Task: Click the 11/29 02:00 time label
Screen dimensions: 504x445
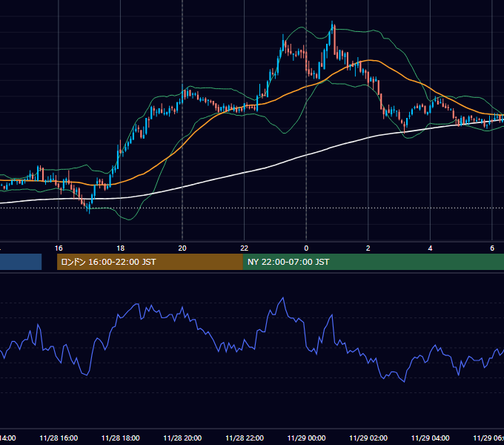Action: point(368,438)
